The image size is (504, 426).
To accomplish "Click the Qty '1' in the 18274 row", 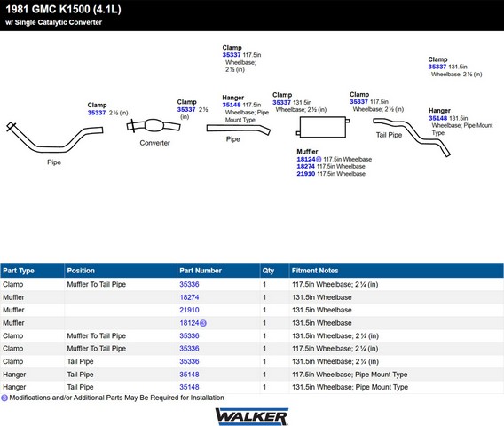I will 264,297.
